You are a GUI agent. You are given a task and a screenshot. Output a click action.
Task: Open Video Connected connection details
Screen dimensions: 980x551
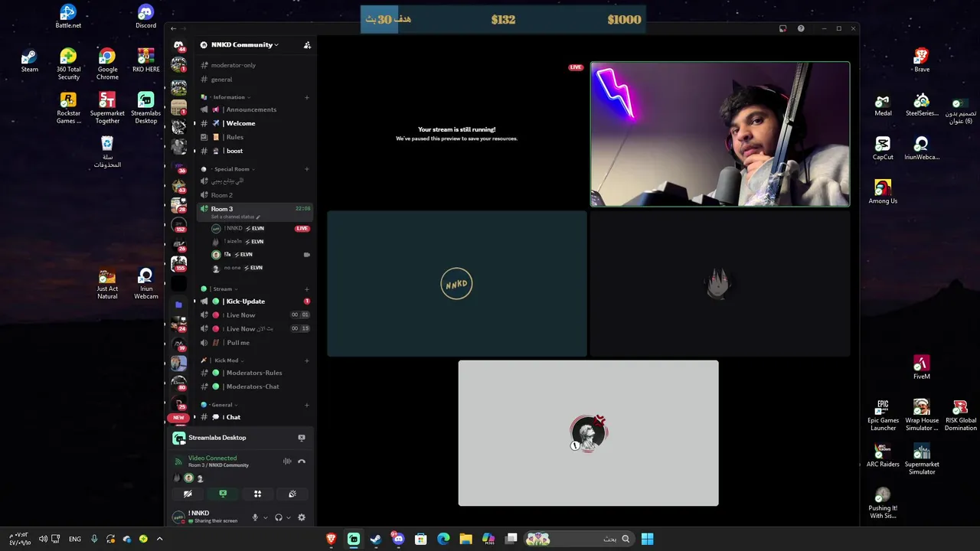click(212, 458)
